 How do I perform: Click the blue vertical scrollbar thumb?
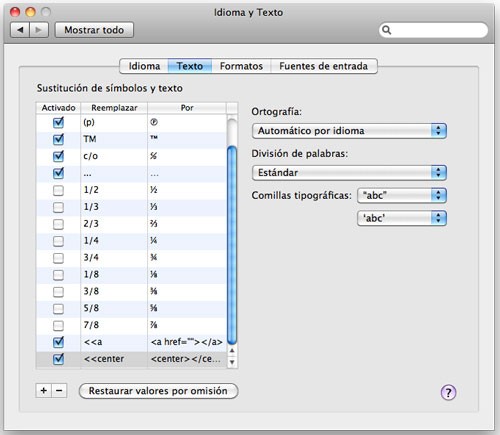[232, 245]
